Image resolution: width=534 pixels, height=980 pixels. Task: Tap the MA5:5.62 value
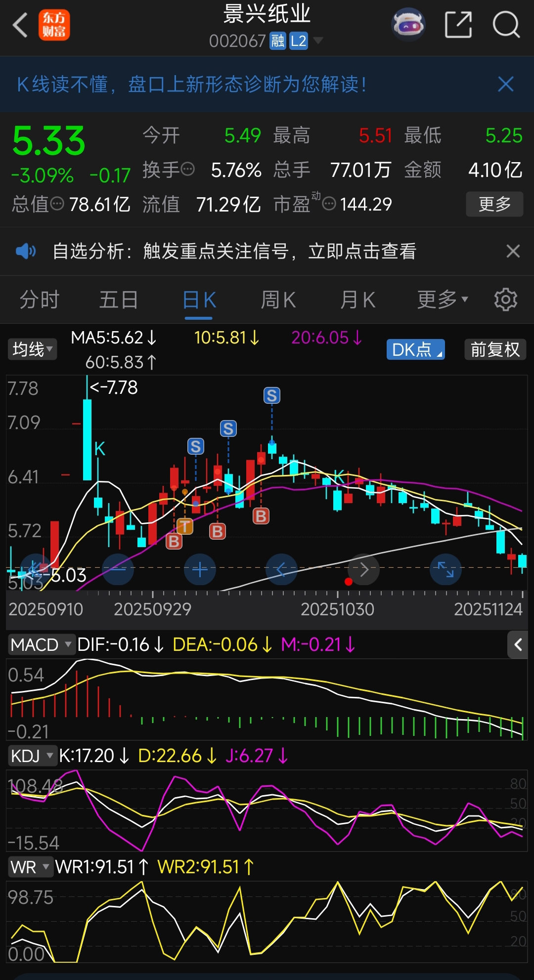click(114, 338)
